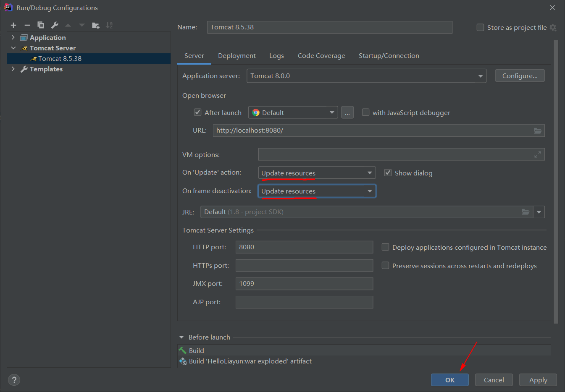Click the HTTPs port field
The width and height of the screenshot is (565, 392).
pos(304,265)
